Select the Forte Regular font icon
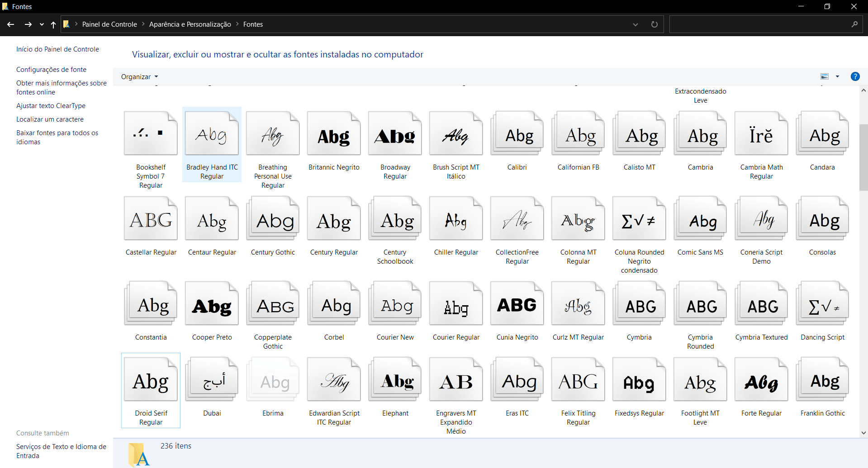This screenshot has width=868, height=468. 761,379
